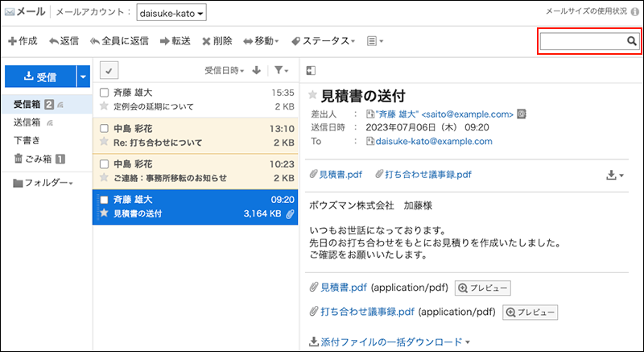Star the 事務所移転のお知らせ mail
The height and width of the screenshot is (352, 644).
pyautogui.click(x=105, y=177)
